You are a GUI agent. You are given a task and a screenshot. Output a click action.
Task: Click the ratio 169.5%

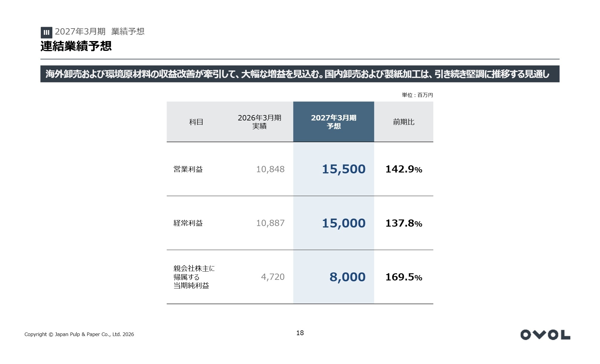click(x=404, y=277)
